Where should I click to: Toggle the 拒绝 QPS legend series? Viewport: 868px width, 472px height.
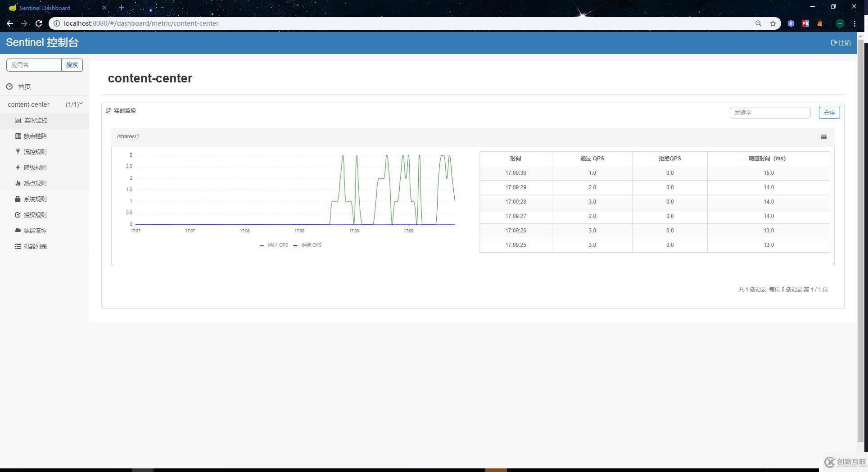pyautogui.click(x=307, y=245)
